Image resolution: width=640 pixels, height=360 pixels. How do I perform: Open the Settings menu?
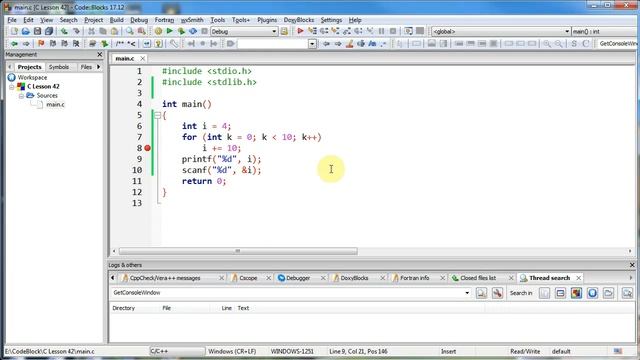pos(331,20)
